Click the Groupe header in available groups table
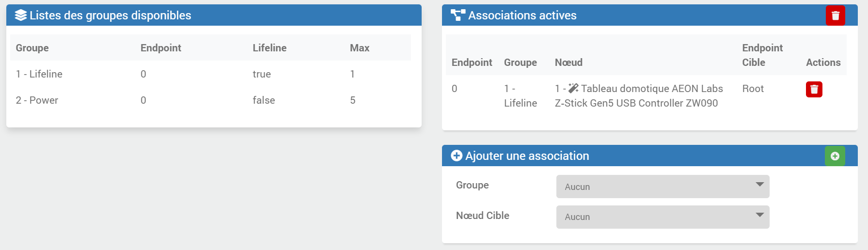Viewport: 868px width, 250px height. tap(32, 48)
